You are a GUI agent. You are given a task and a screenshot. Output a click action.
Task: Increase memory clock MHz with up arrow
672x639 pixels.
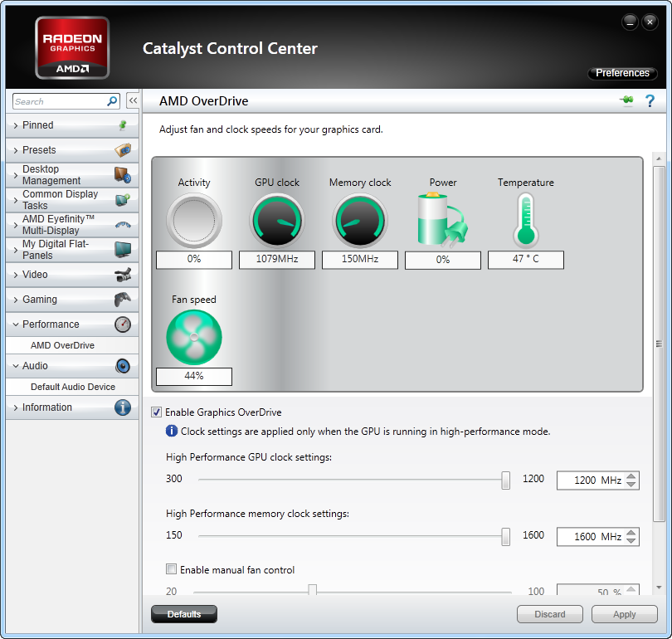631,533
